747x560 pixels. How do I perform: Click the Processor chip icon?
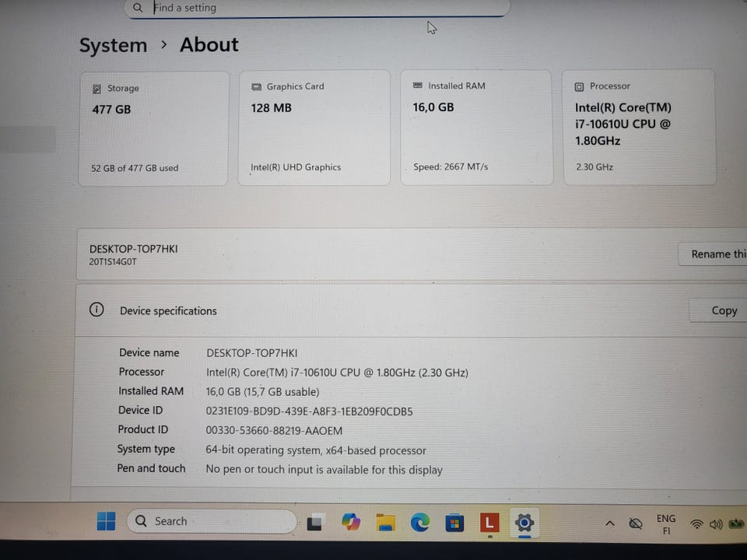[x=579, y=86]
